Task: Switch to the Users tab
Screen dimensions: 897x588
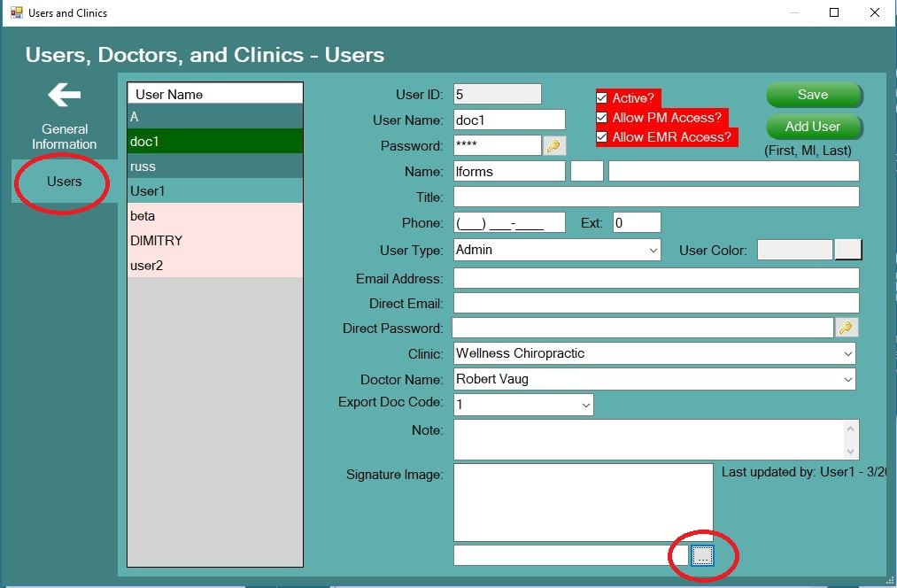Action: point(63,182)
